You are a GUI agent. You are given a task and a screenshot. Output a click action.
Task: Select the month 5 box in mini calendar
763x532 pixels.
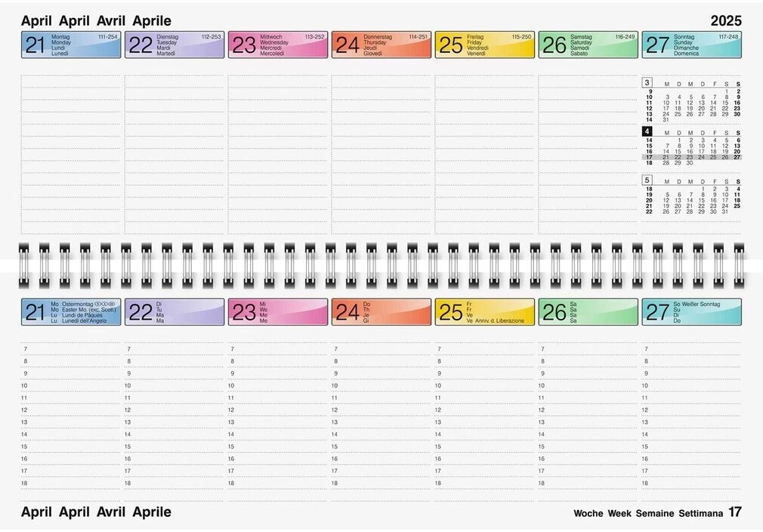647,180
